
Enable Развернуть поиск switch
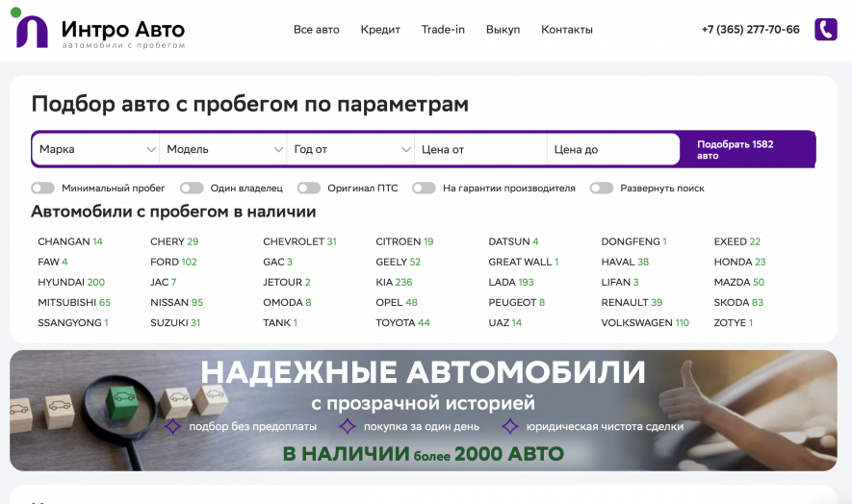pos(602,188)
